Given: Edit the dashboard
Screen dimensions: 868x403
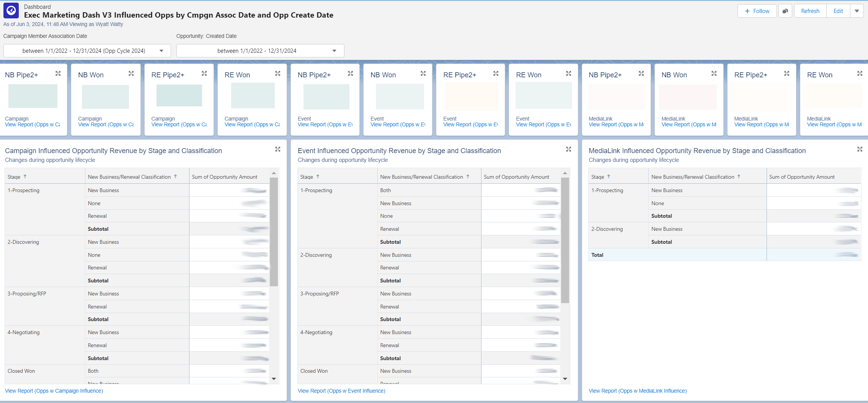Looking at the screenshot, I should click(838, 11).
